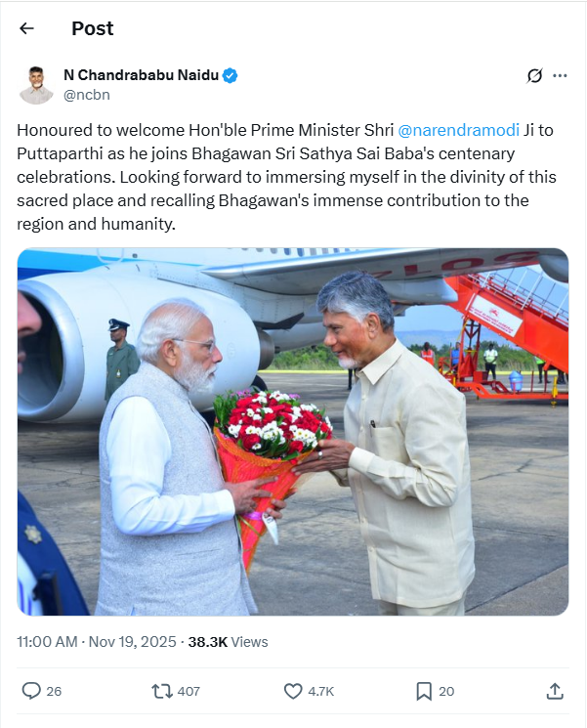Click the 26 replies count
Screen dimensions: 587x728
click(54, 691)
